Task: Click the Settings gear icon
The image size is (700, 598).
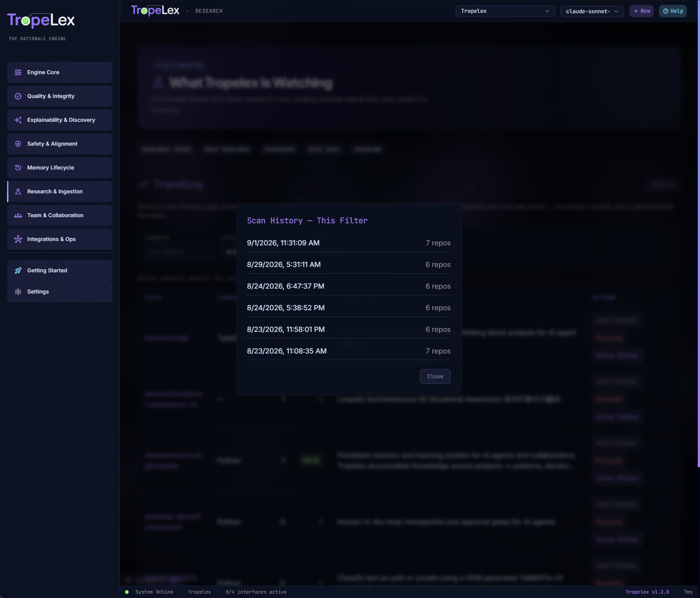Action: coord(18,292)
